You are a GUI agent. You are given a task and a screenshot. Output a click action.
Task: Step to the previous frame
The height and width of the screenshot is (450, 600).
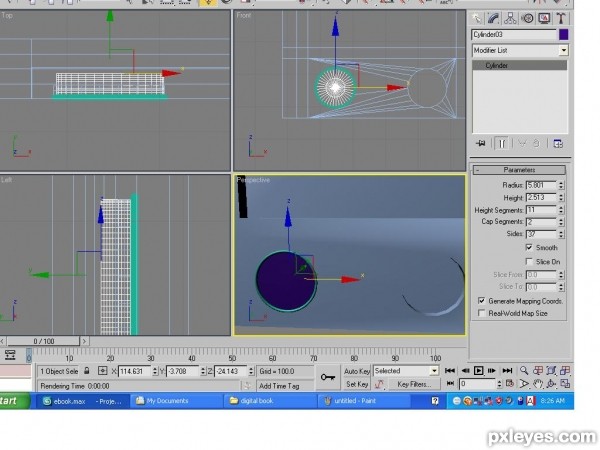[x=465, y=370]
